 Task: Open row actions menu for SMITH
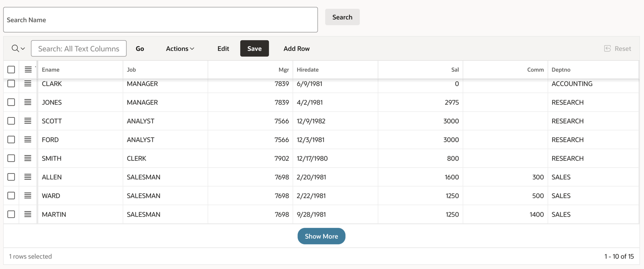pos(28,158)
